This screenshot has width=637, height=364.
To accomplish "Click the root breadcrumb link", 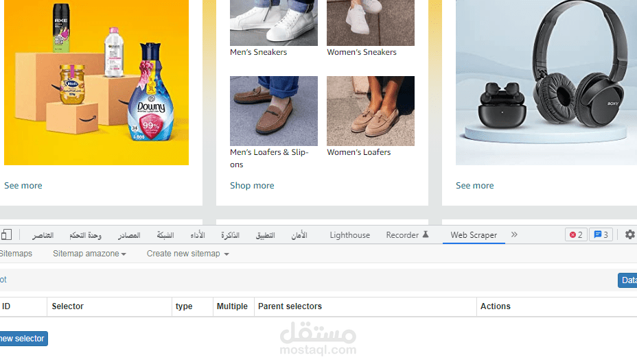I will coord(3,280).
